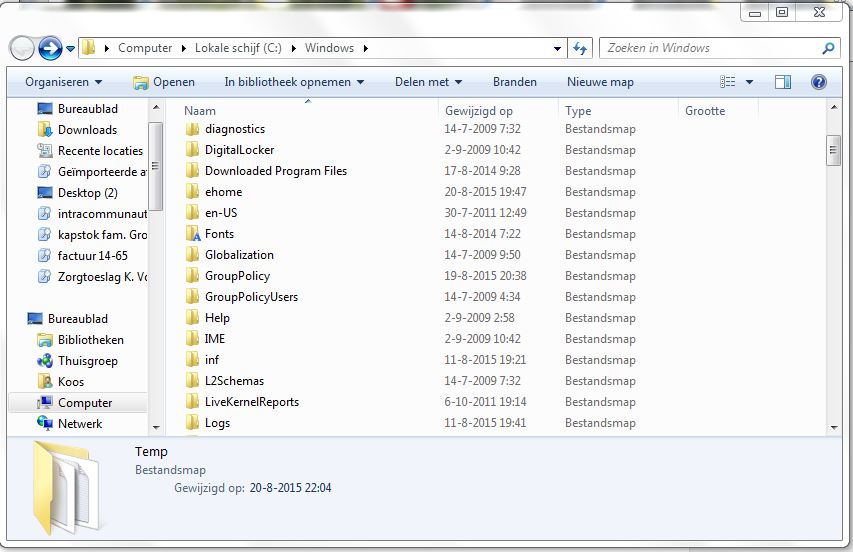
Task: Refresh the Windows folder view
Action: pos(580,48)
